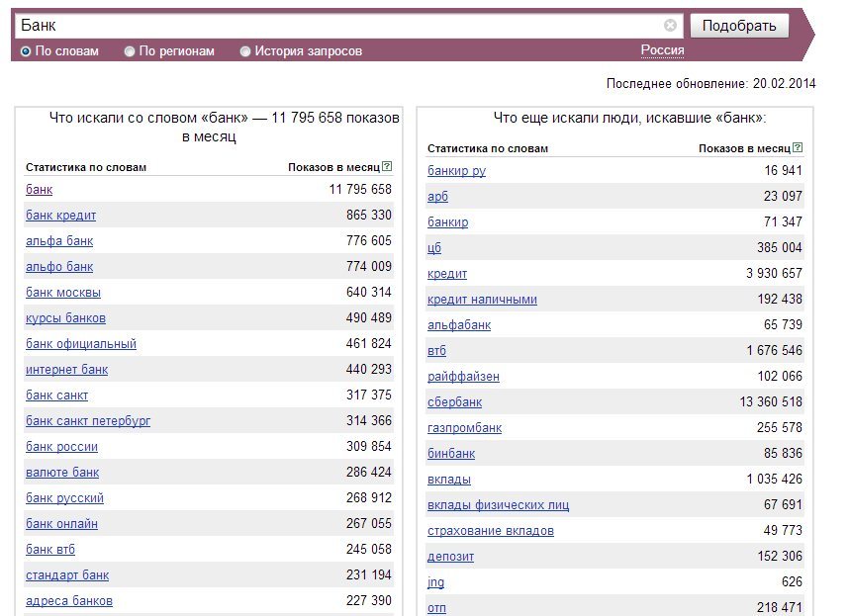Viewport: 850px width, 616px height.
Task: Open the 'втб' related query link
Action: point(437,351)
